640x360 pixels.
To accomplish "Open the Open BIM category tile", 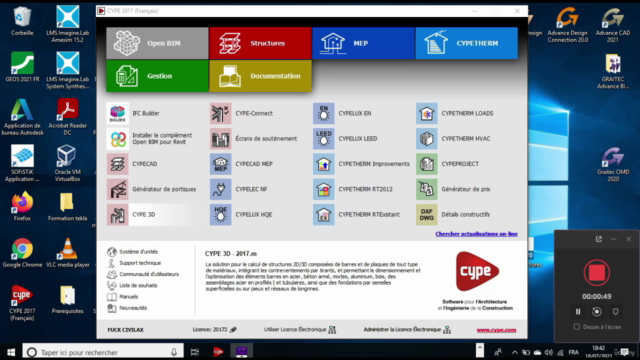I will pyautogui.click(x=157, y=43).
